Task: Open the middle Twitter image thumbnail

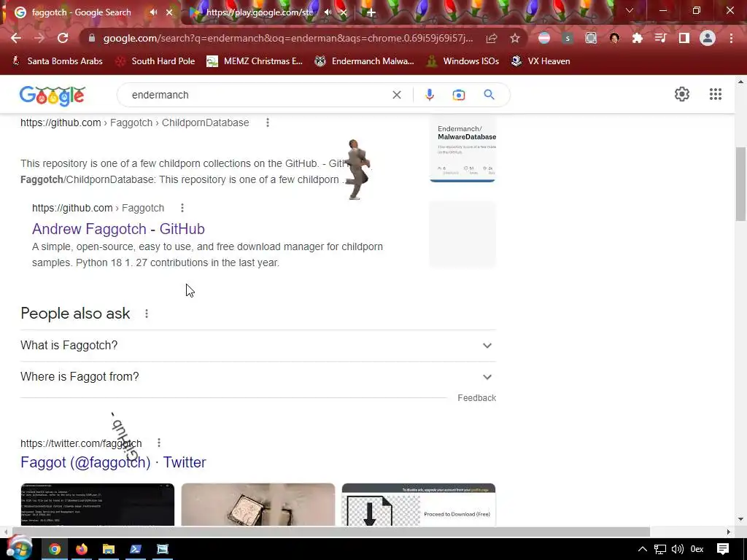Action: (x=258, y=505)
